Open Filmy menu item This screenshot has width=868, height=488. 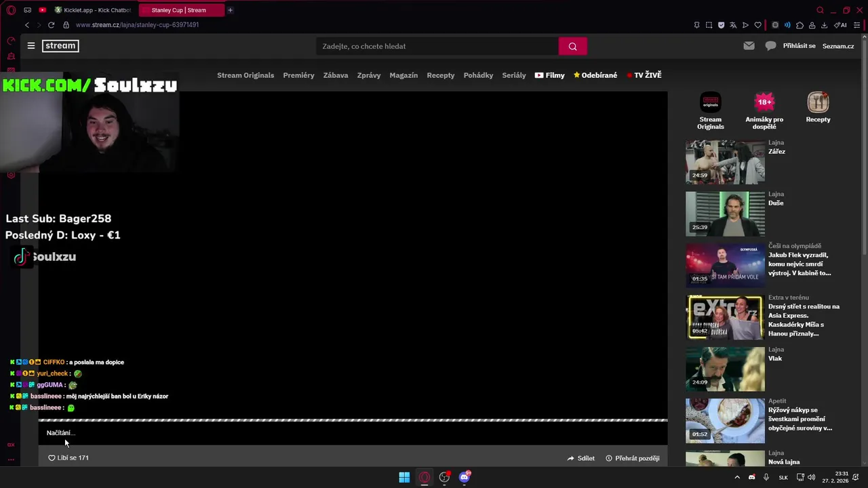pyautogui.click(x=549, y=75)
